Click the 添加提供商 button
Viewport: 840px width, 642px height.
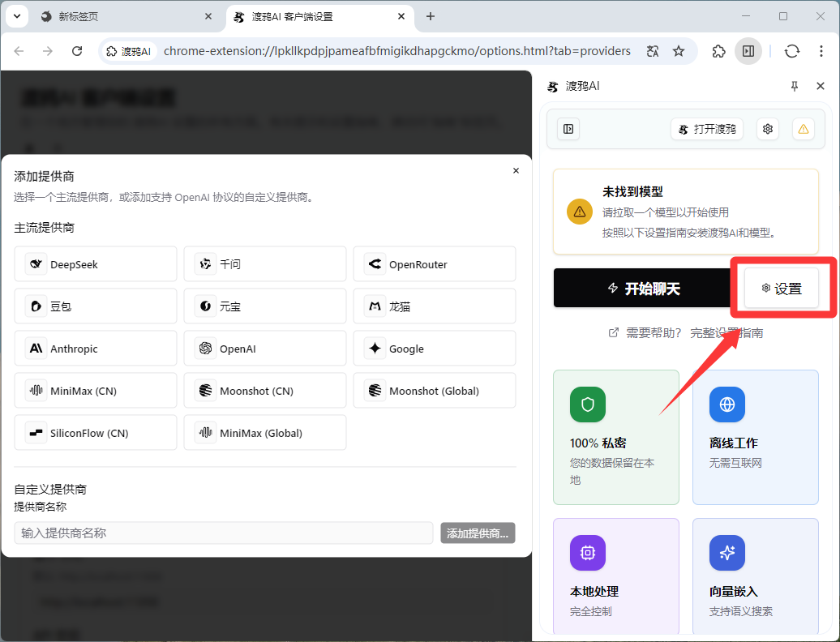(x=478, y=533)
